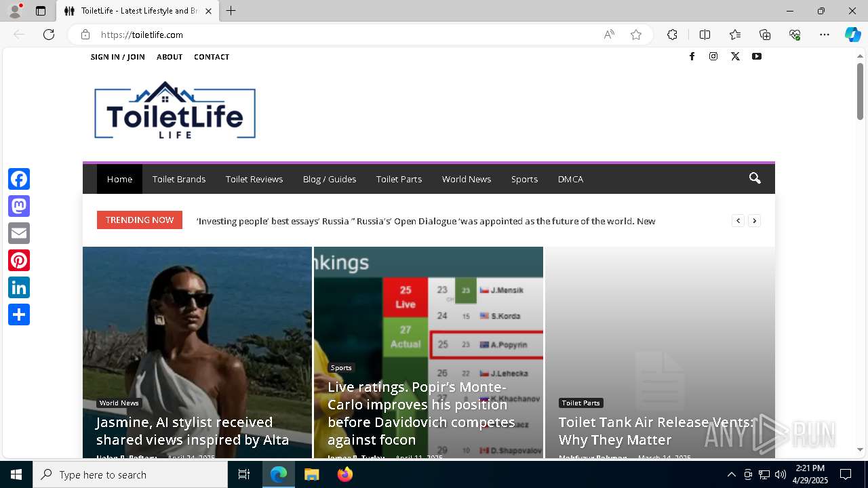Open Browser essentials

pos(795,35)
